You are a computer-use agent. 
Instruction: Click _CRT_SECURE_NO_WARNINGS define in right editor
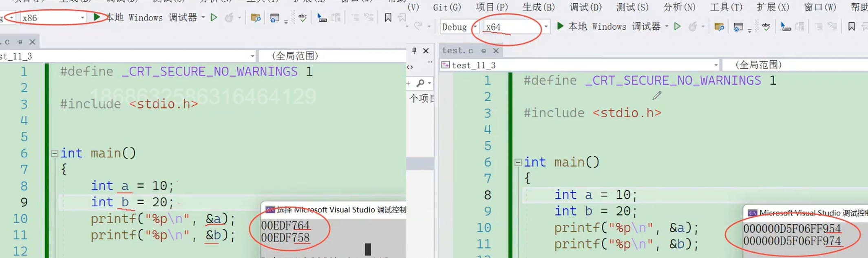[673, 81]
